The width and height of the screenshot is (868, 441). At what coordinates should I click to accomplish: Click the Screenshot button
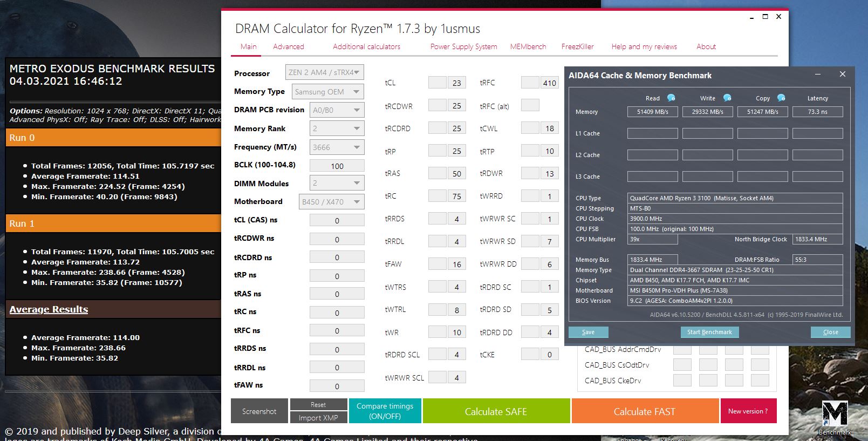point(259,411)
